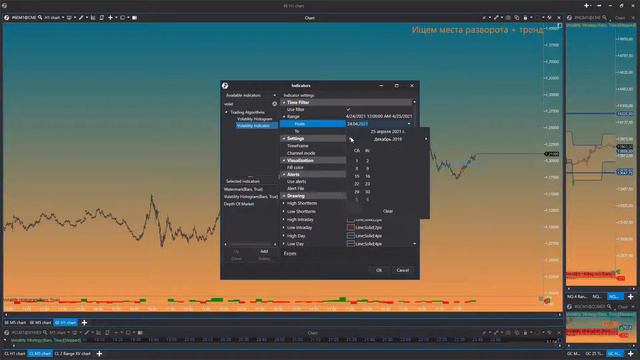Select the drawing pencil tool in main toolbar
The width and height of the screenshot is (640, 360).
point(81,18)
